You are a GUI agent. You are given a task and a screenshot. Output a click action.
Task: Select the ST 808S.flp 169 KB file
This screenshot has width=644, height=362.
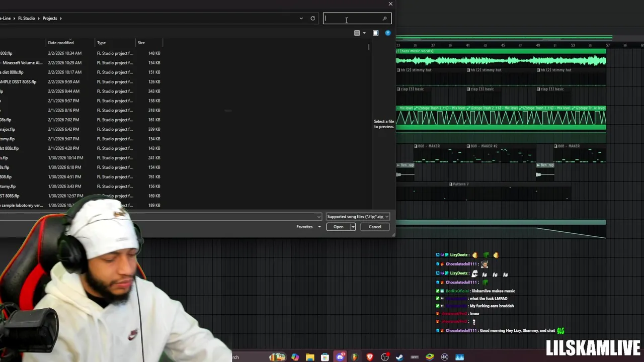(x=80, y=196)
